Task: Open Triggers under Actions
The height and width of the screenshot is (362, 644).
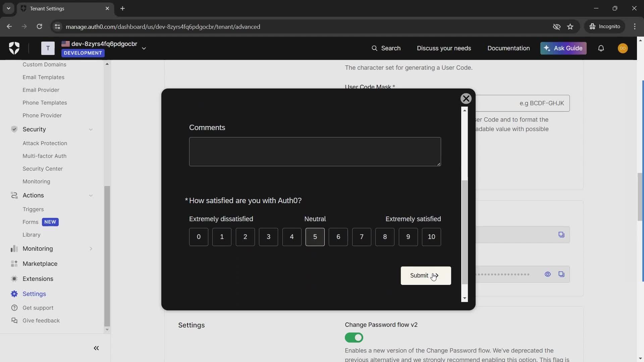Action: tap(33, 209)
